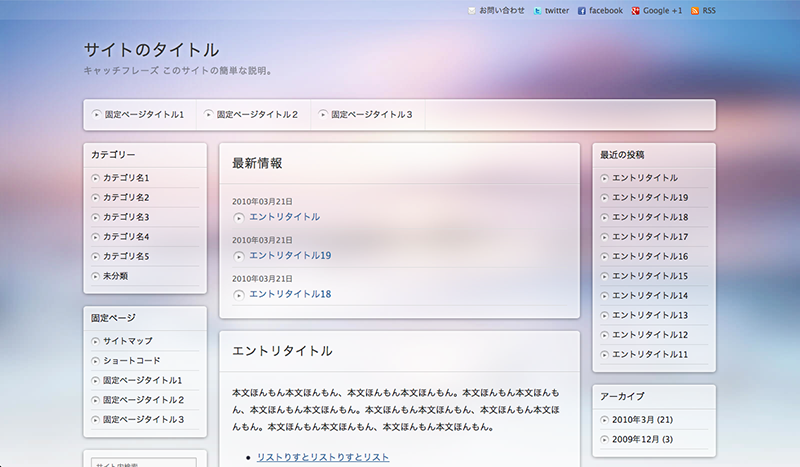Open 固定ページタイトル1 in the navigation bar
800x467 pixels.
(144, 115)
